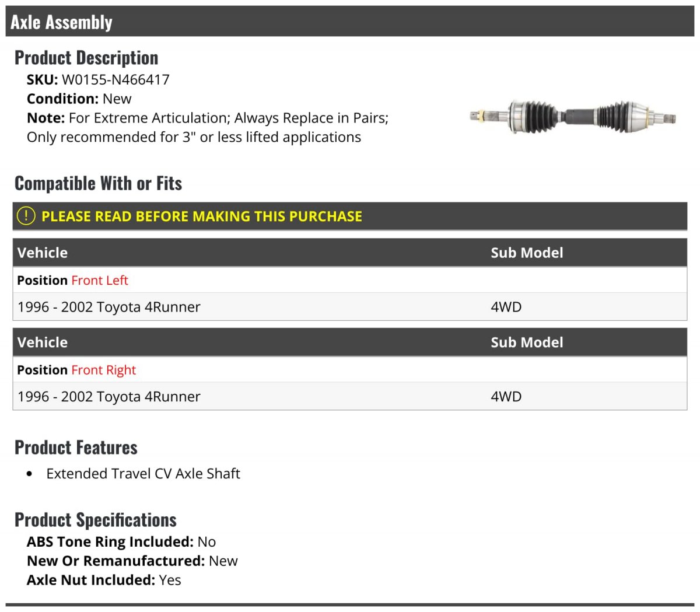Screen dimensions: 700x612
Task: Click the second Vehicle column header
Action: (43, 342)
